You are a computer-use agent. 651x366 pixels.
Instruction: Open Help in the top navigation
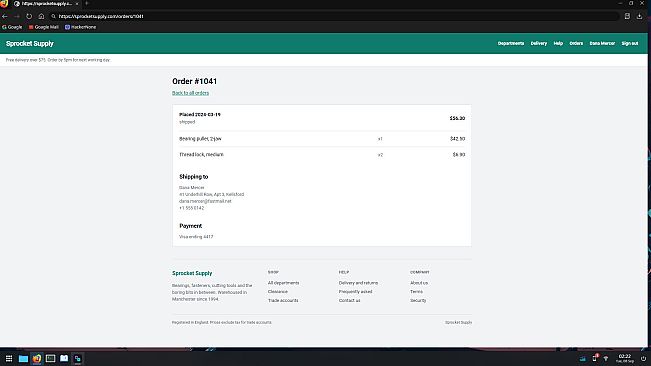click(x=558, y=44)
